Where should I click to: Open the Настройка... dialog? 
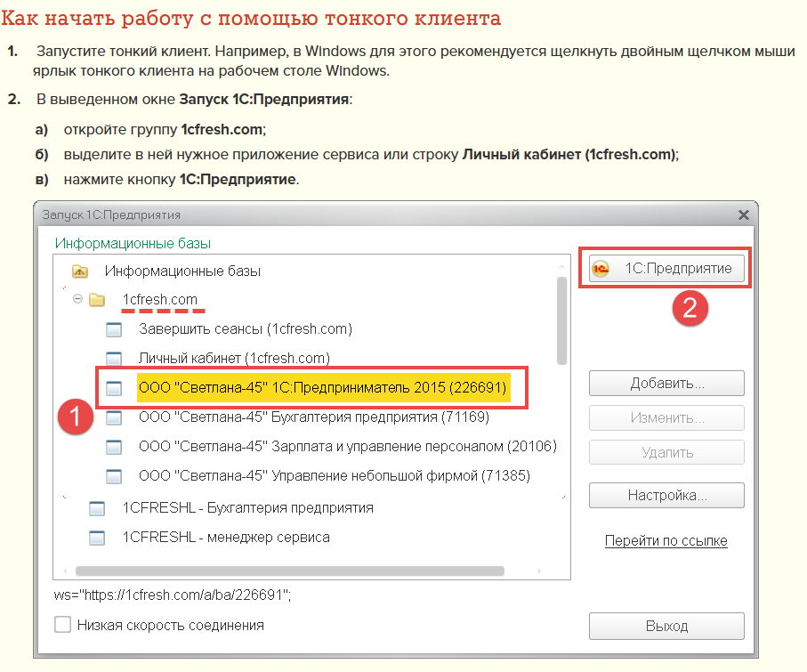tap(666, 496)
